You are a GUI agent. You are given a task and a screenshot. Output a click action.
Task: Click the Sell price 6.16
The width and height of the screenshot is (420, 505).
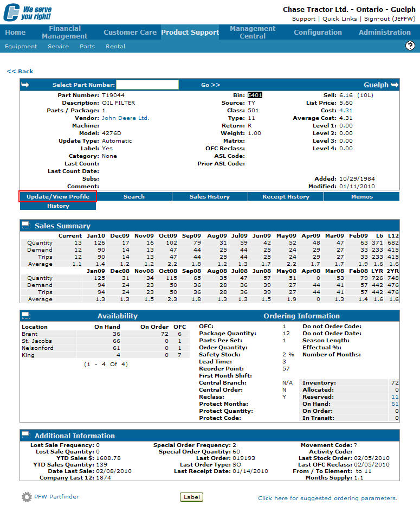(x=346, y=95)
